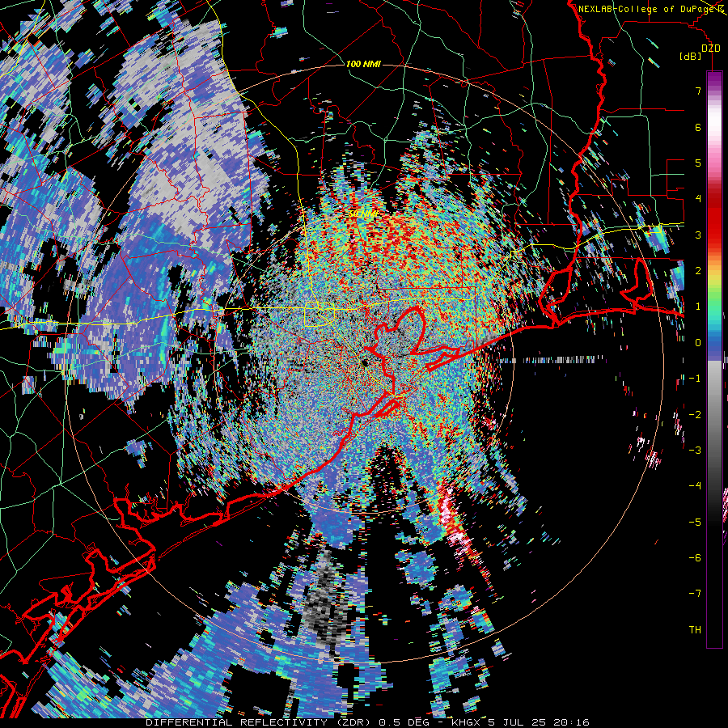
Task: Click the DZD legend title
Action: pyautogui.click(x=710, y=49)
